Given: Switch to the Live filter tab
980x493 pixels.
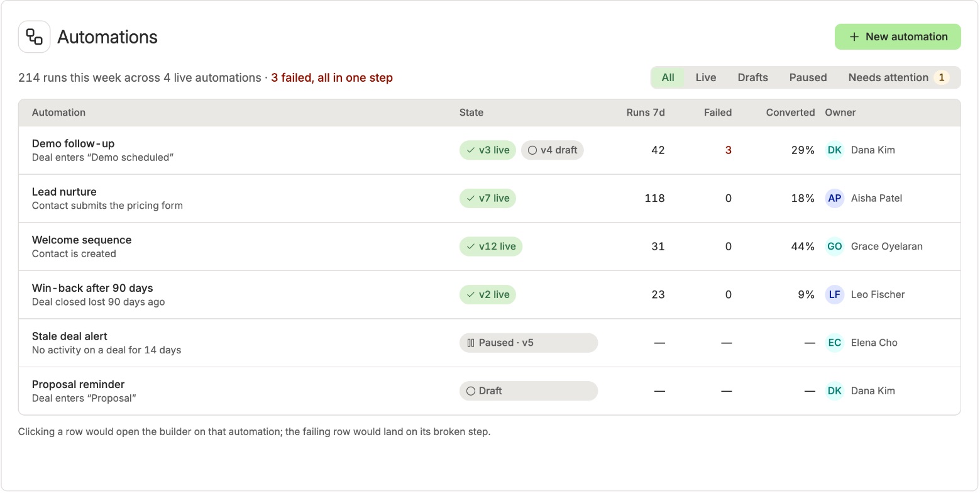Looking at the screenshot, I should 706,77.
